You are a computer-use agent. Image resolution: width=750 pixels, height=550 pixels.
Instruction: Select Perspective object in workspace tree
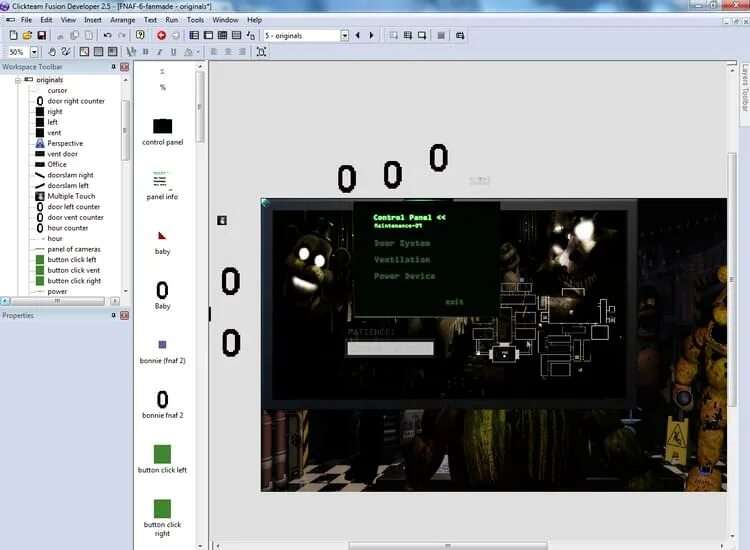coord(65,143)
